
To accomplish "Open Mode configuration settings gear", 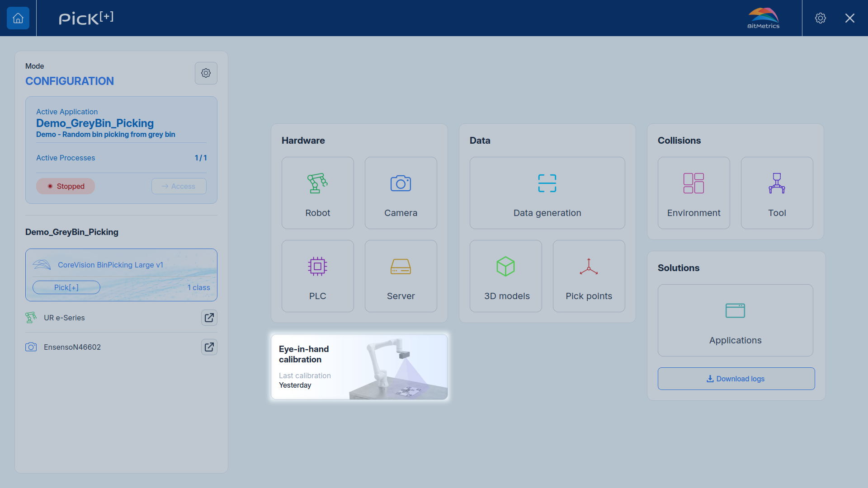I will (x=206, y=73).
